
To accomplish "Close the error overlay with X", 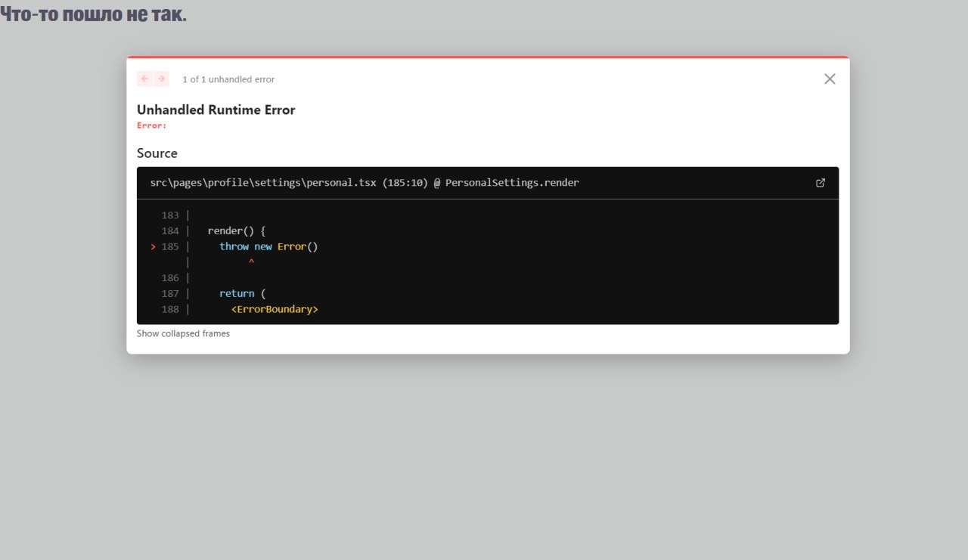I will (x=830, y=79).
